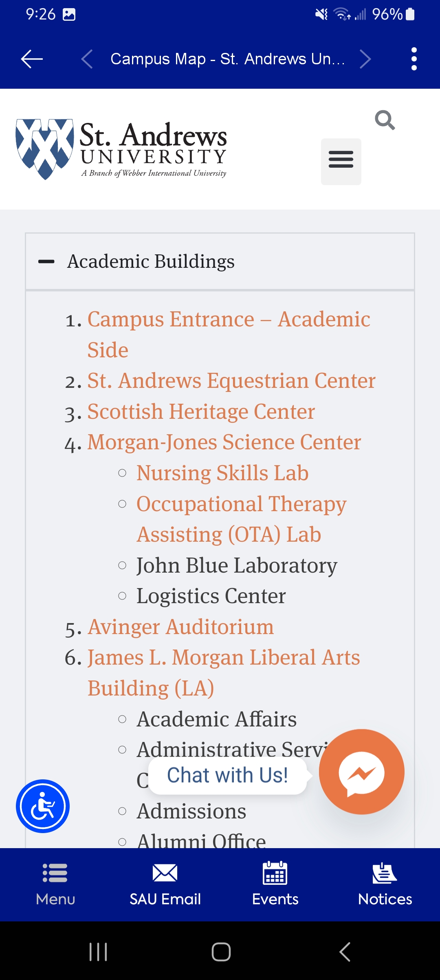Open the Menu tab in bottom bar

[x=55, y=885]
